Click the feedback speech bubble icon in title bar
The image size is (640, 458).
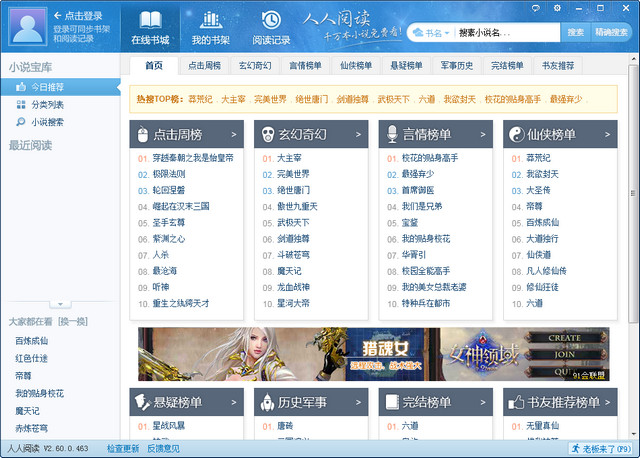pyautogui.click(x=536, y=8)
